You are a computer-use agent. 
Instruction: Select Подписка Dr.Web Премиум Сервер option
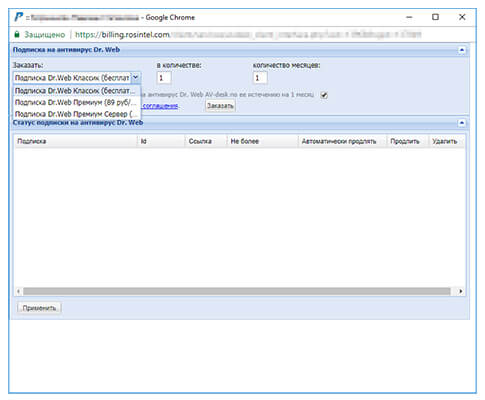tap(77, 114)
